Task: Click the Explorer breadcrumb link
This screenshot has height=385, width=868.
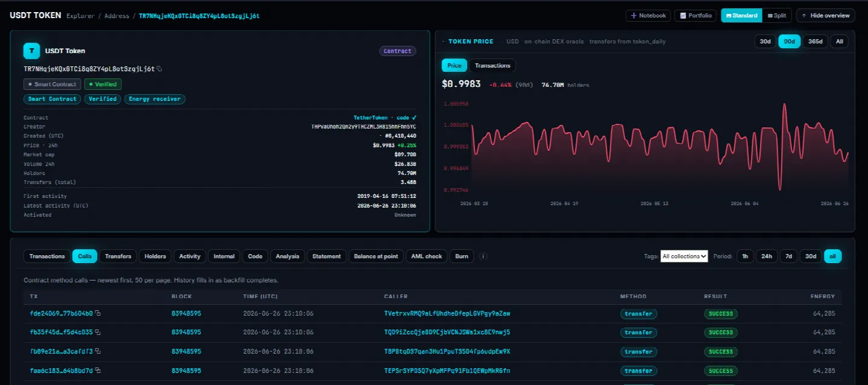Action: click(80, 16)
